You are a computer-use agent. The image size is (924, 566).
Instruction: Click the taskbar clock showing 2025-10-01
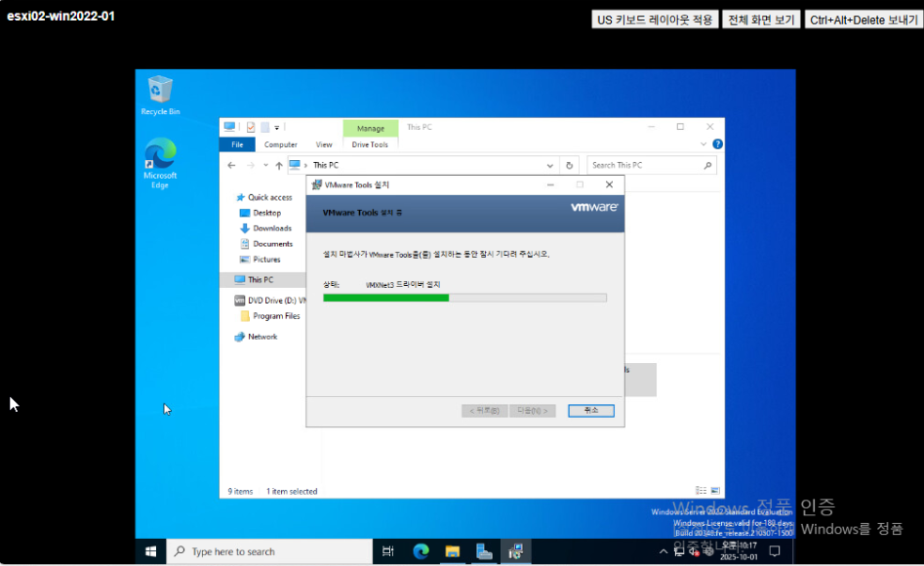click(739, 551)
